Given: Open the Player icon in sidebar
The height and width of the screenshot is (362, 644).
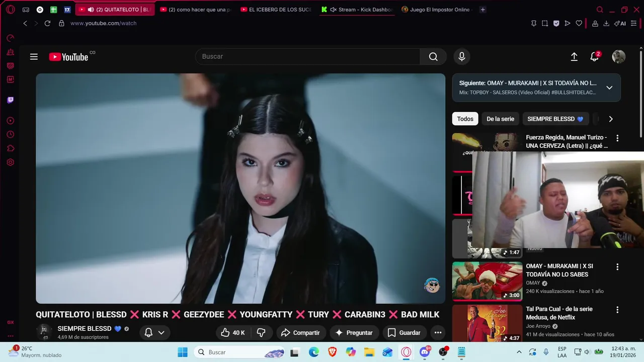Looking at the screenshot, I should (10, 121).
